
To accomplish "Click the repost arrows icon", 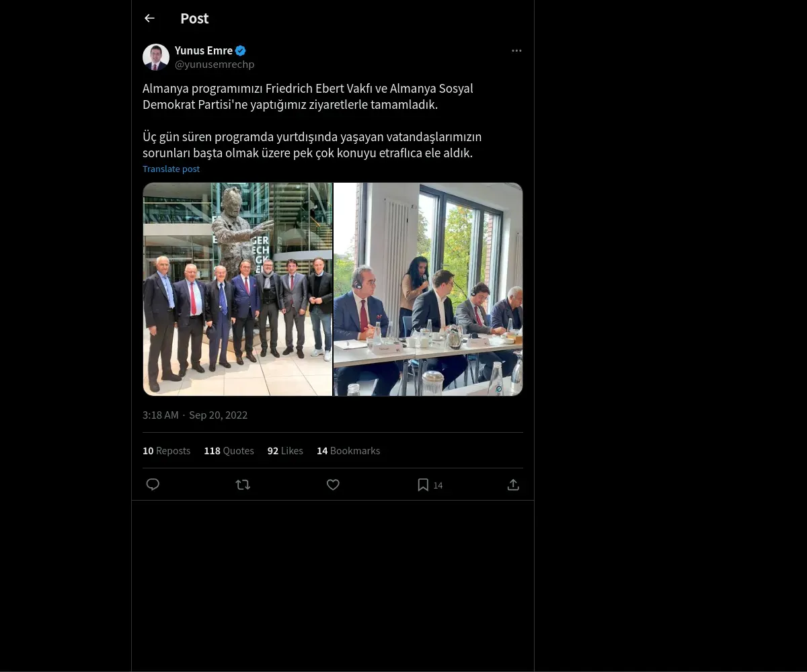I will (243, 485).
